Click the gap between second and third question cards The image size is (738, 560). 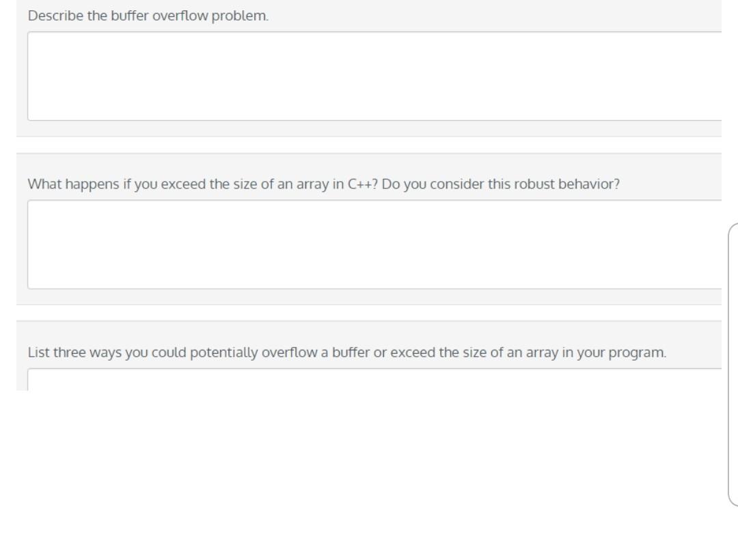pyautogui.click(x=369, y=313)
